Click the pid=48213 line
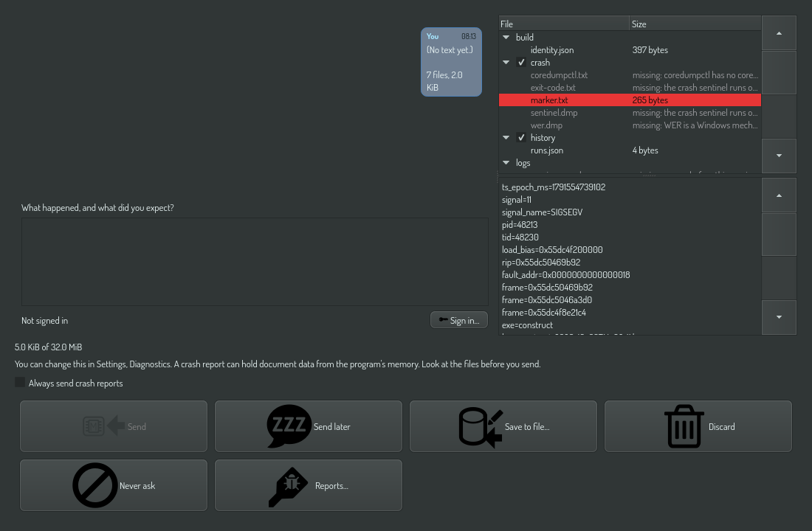812x531 pixels. click(x=520, y=225)
